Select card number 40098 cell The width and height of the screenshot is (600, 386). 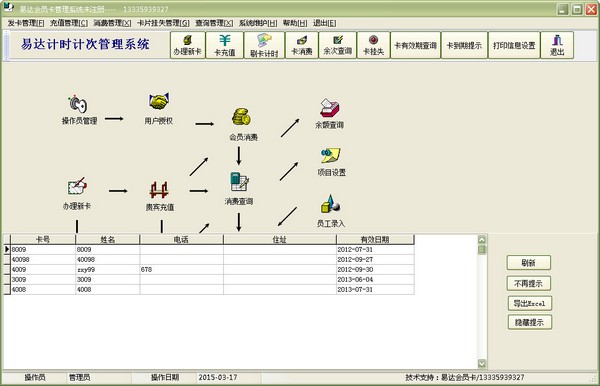(x=43, y=259)
